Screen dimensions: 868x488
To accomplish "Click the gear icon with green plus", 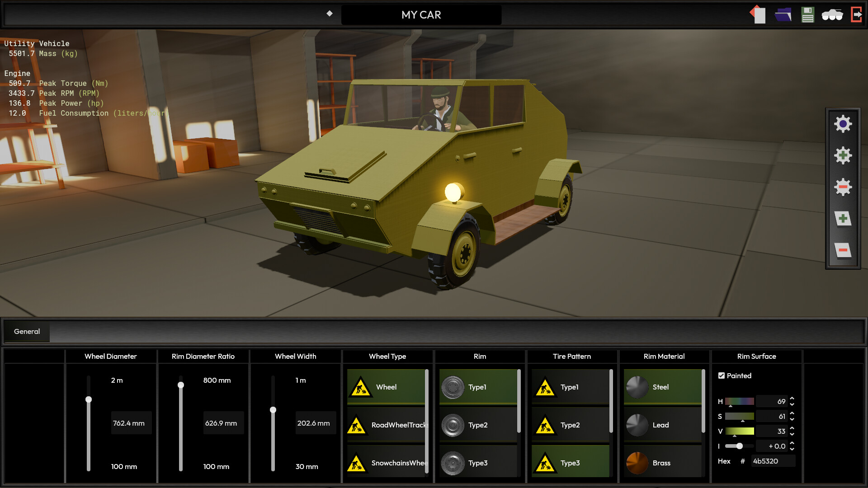I will pos(843,155).
